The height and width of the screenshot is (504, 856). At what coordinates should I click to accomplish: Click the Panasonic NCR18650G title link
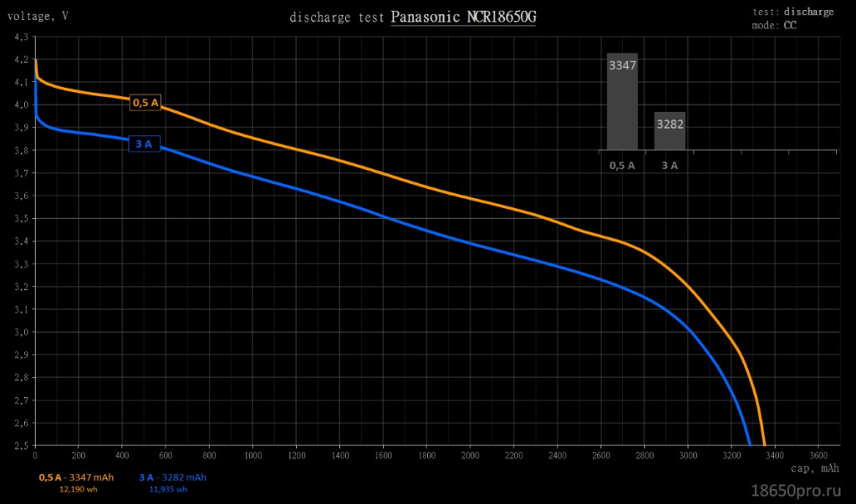coord(462,18)
